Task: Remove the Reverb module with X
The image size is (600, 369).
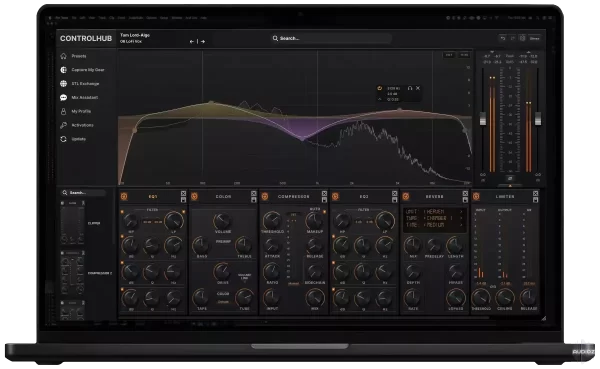Action: pyautogui.click(x=465, y=193)
